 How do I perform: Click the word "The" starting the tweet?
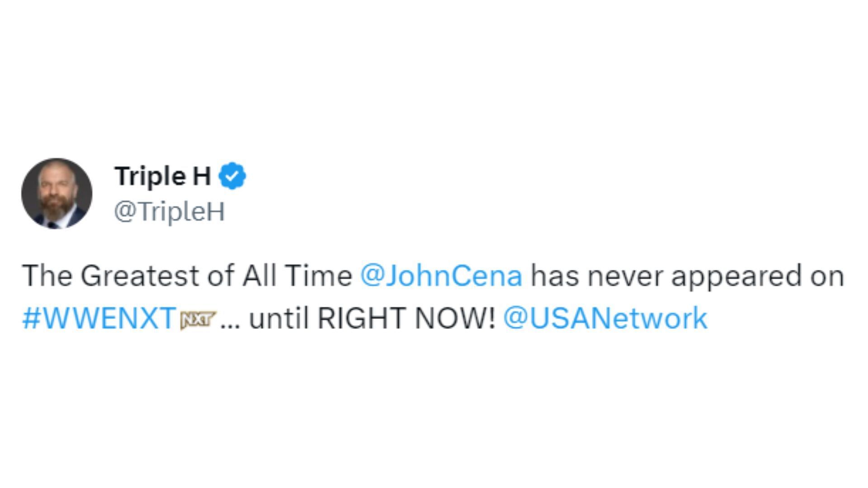coord(47,276)
